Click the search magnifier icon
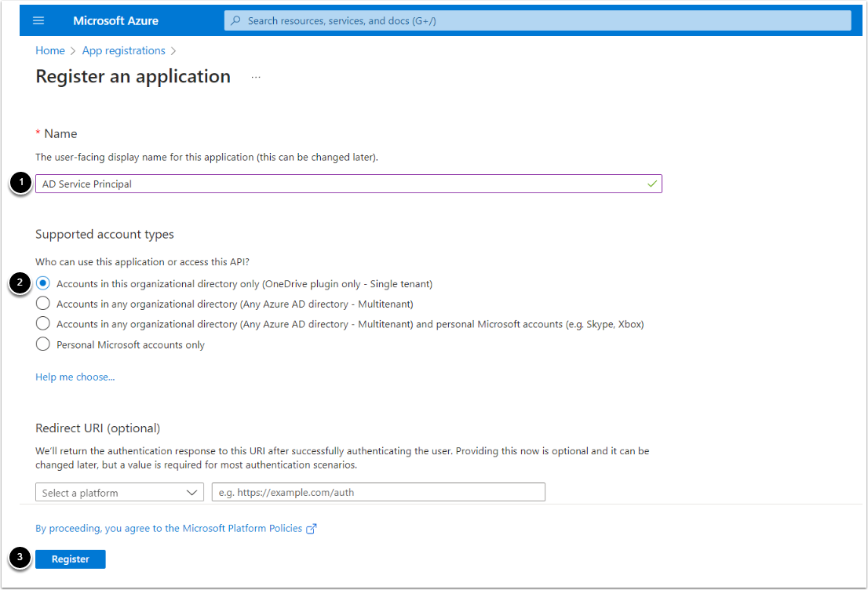 point(235,21)
